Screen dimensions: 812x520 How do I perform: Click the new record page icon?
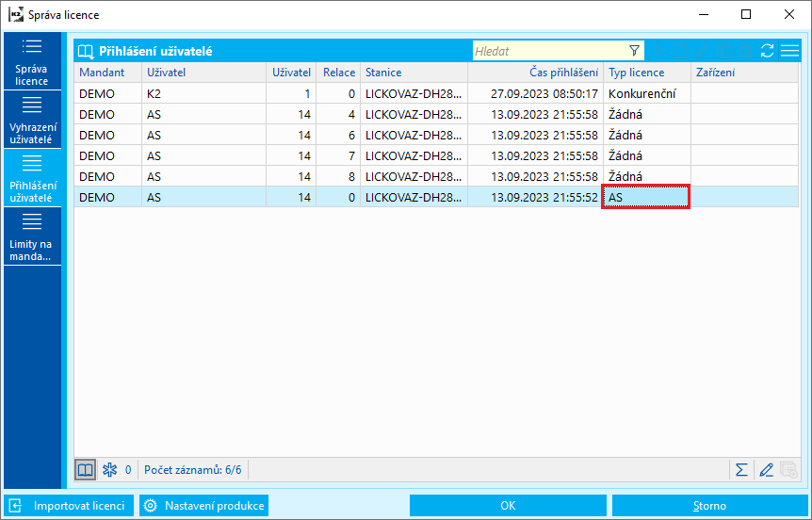pyautogui.click(x=680, y=51)
